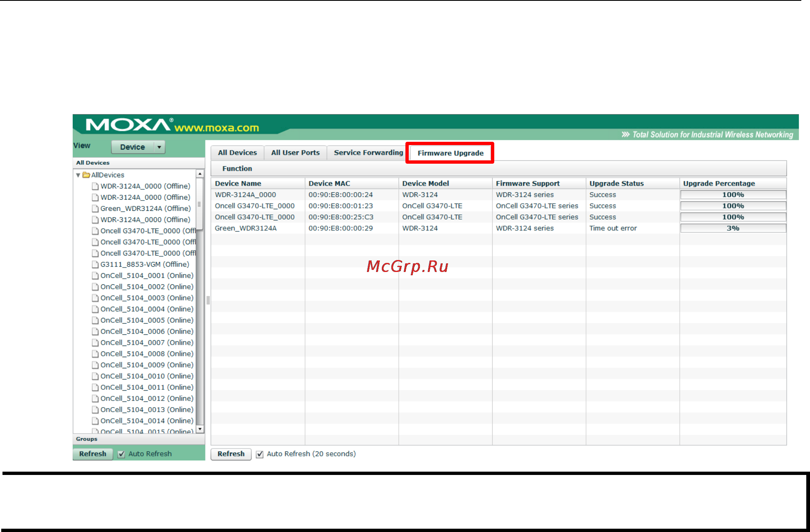This screenshot has width=810, height=532.
Task: Select the Firmware Upgrade tab
Action: 450,153
